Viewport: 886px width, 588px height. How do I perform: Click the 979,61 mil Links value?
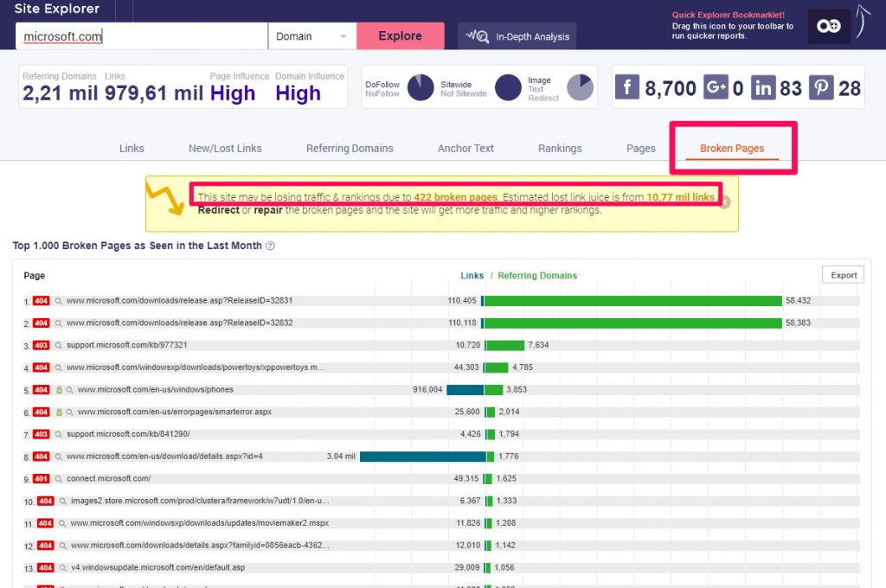(154, 93)
